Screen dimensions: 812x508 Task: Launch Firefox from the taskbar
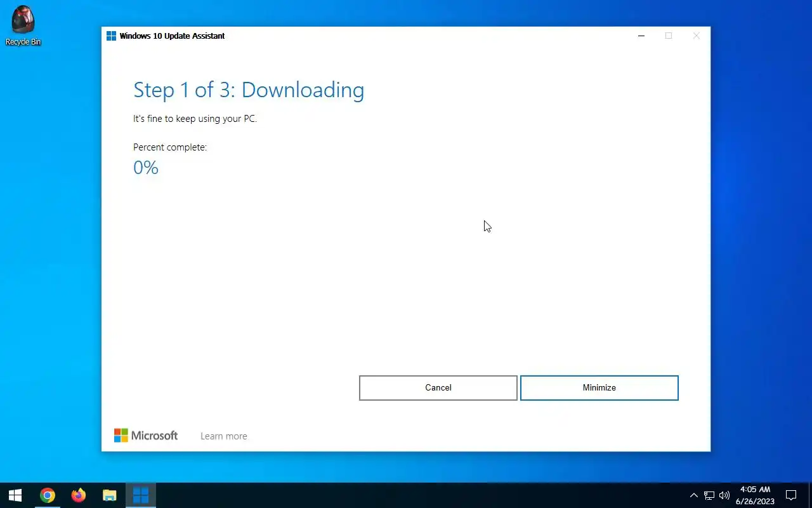(x=78, y=495)
